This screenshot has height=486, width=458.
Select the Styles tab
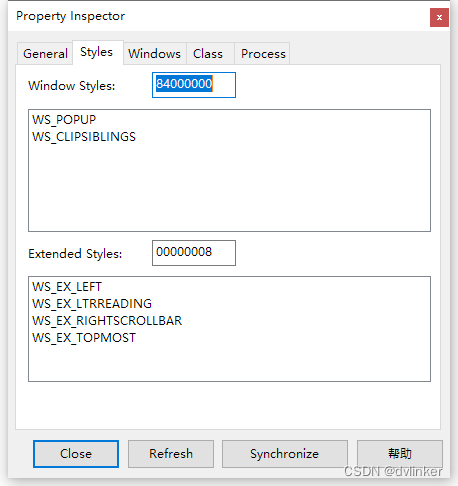click(97, 52)
